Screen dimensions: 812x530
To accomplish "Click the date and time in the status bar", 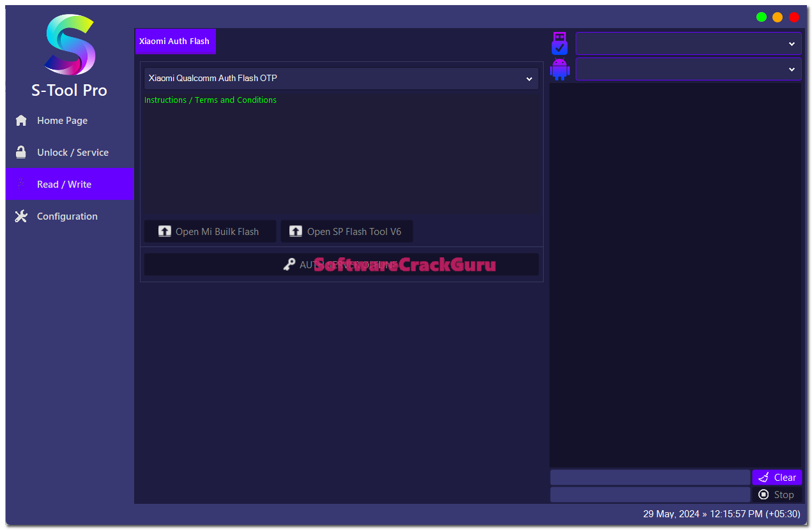I will click(722, 514).
